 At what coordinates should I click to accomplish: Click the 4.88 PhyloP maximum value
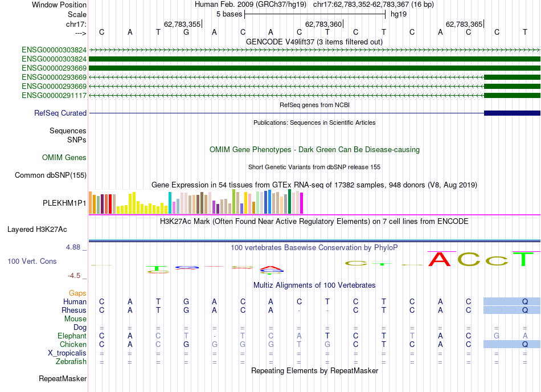coord(73,247)
